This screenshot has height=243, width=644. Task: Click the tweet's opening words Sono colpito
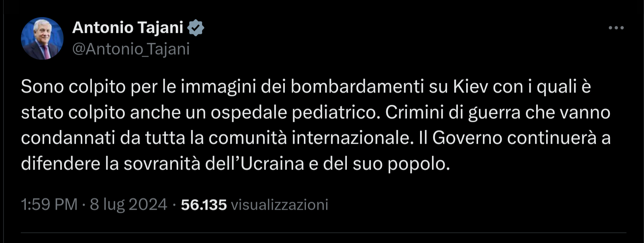click(74, 87)
